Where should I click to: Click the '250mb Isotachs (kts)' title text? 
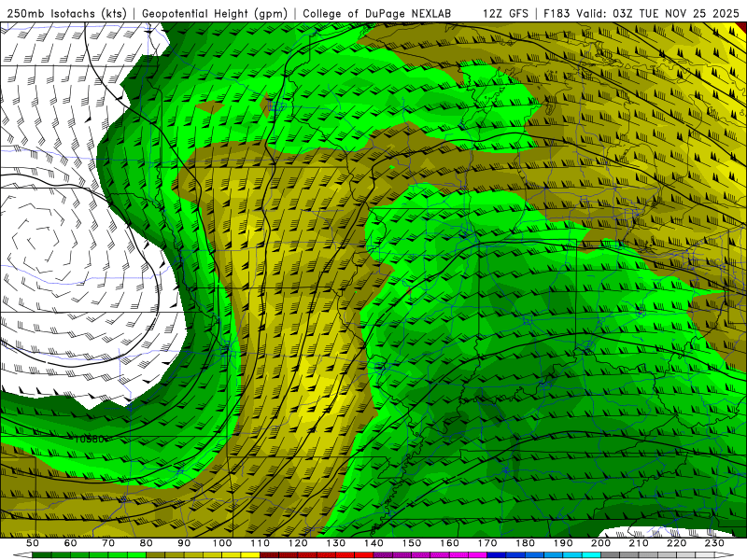tap(66, 13)
